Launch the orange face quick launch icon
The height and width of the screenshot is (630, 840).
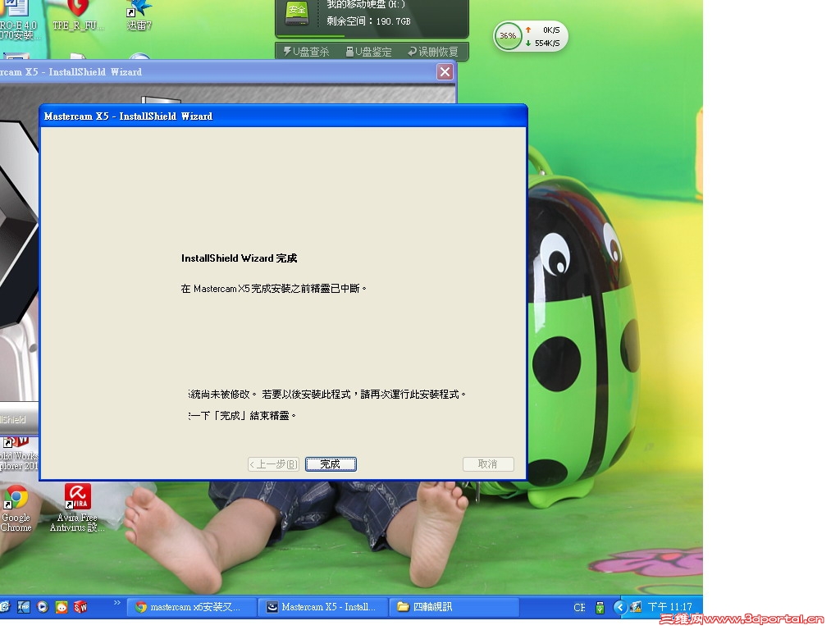[x=62, y=607]
